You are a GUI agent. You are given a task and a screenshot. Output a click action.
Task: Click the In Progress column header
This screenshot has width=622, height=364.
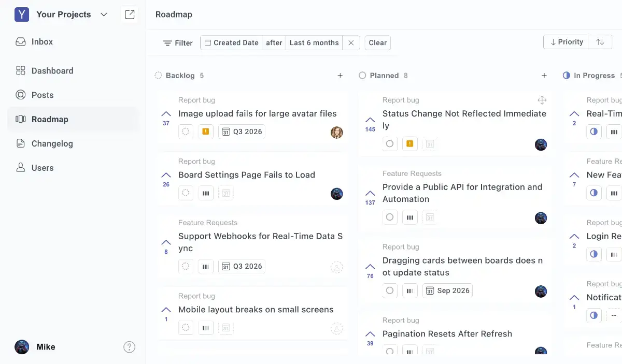click(593, 76)
